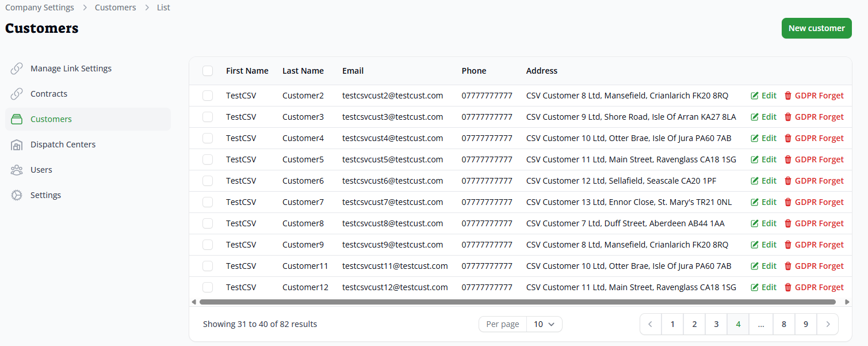Select the checkbox next to Customer12
The height and width of the screenshot is (346, 868).
point(208,287)
